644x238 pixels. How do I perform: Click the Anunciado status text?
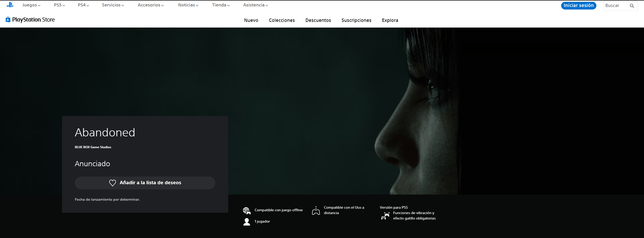[92, 164]
